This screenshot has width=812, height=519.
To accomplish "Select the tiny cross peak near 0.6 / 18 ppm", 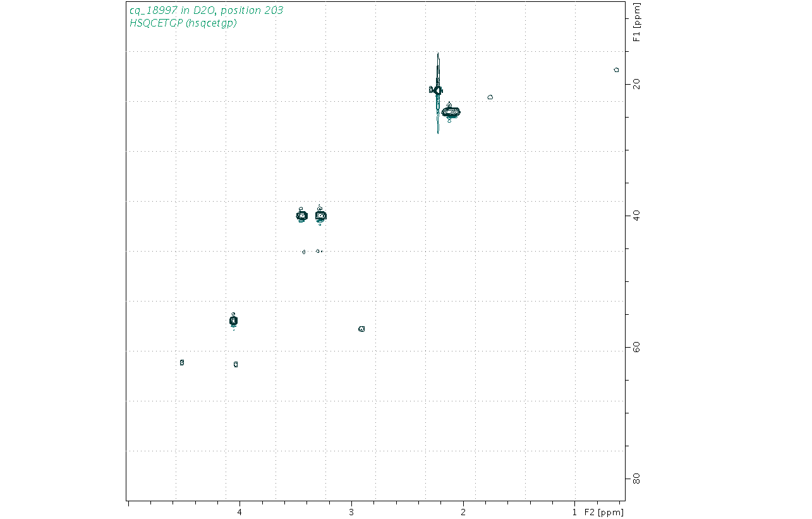I will tap(617, 70).
